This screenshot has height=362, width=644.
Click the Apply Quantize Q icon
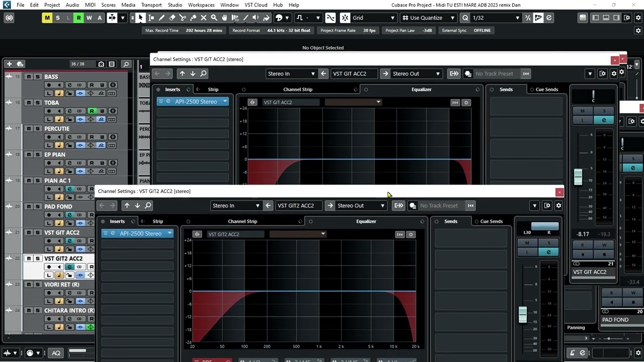pos(465,18)
